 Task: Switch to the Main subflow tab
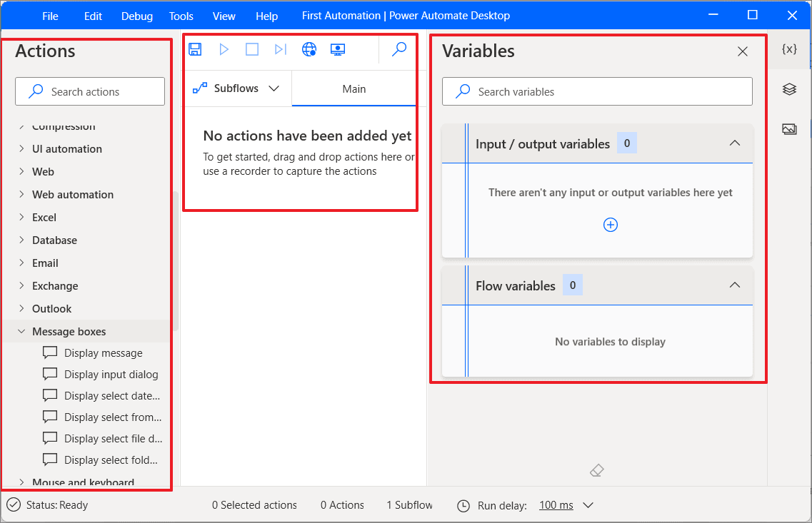[354, 88]
